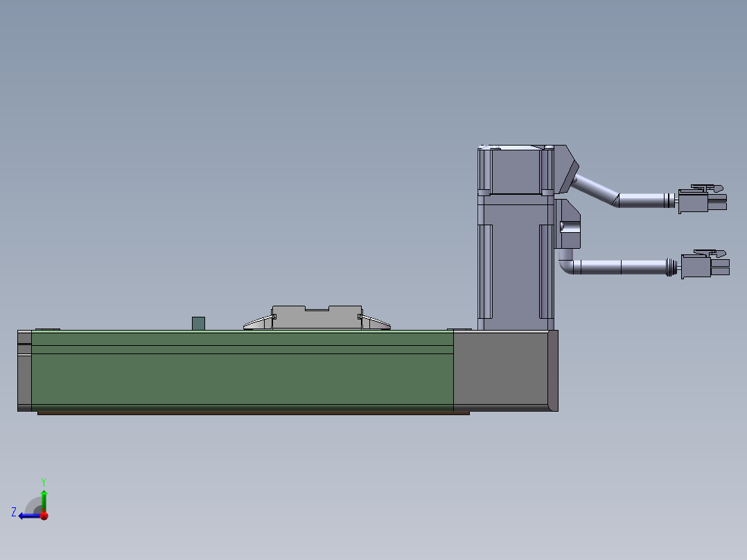Select the slider carriage on top of rail
The image size is (747, 560).
(317, 318)
